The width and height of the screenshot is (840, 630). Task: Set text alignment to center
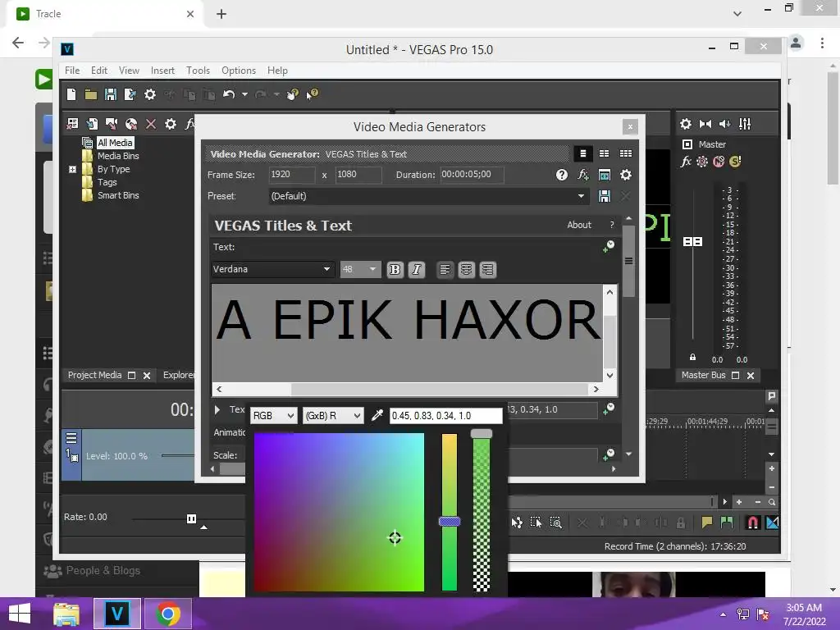point(466,269)
